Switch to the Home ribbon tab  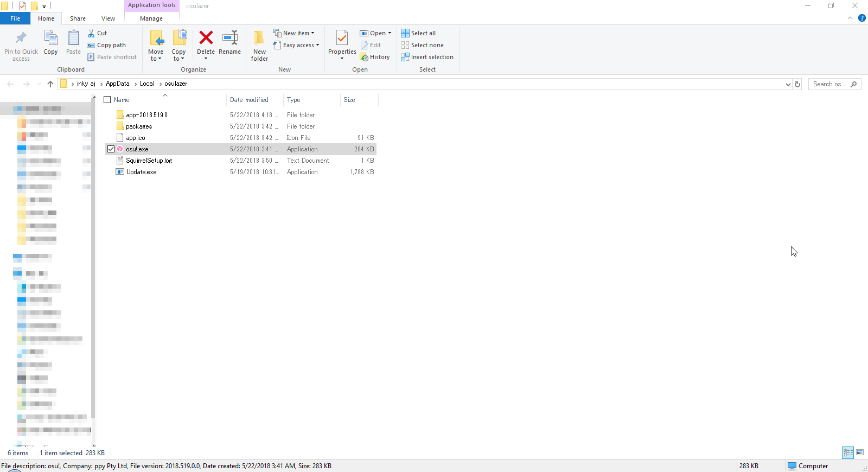pyautogui.click(x=46, y=18)
